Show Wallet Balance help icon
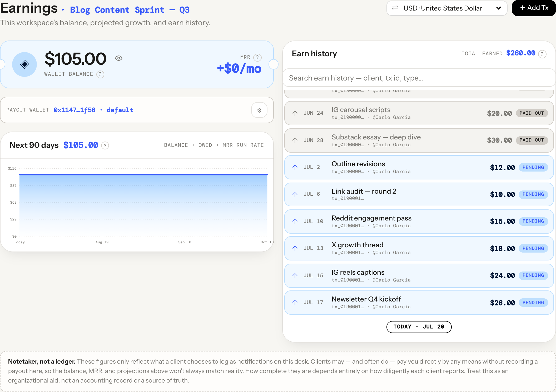The image size is (556, 392). pyautogui.click(x=100, y=74)
